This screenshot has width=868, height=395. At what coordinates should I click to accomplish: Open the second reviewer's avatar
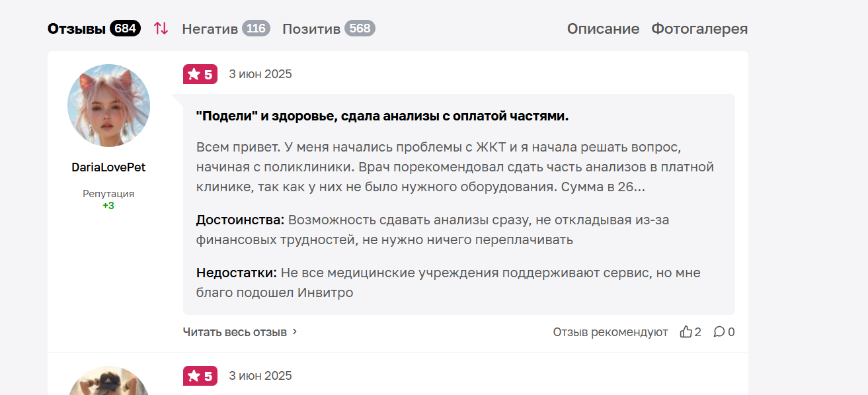(x=108, y=380)
